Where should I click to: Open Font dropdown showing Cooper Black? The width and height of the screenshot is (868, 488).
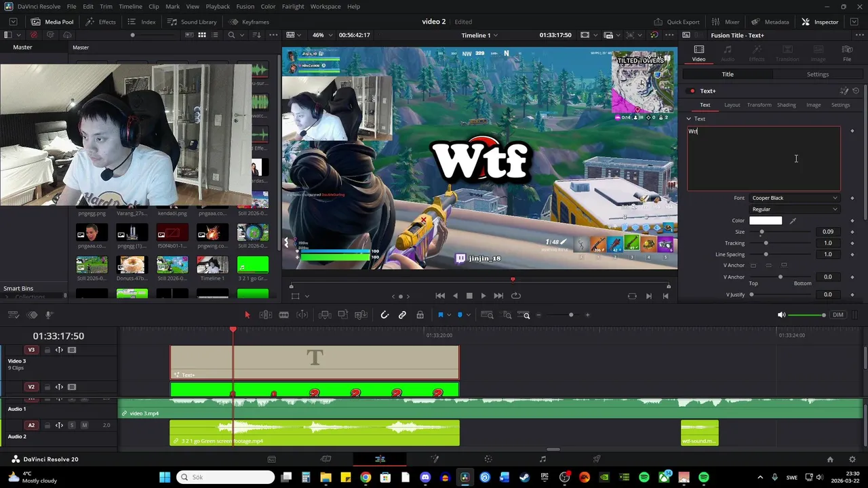click(794, 198)
